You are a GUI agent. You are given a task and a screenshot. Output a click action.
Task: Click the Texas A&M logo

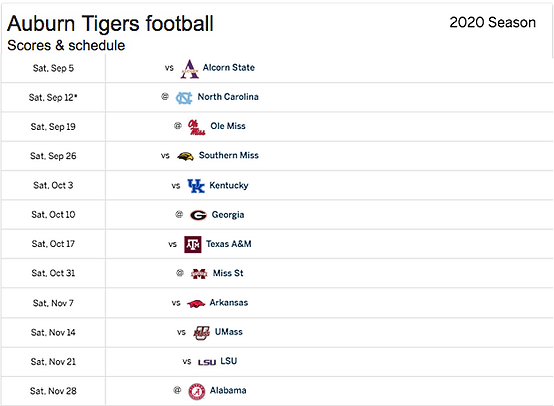coord(193,245)
